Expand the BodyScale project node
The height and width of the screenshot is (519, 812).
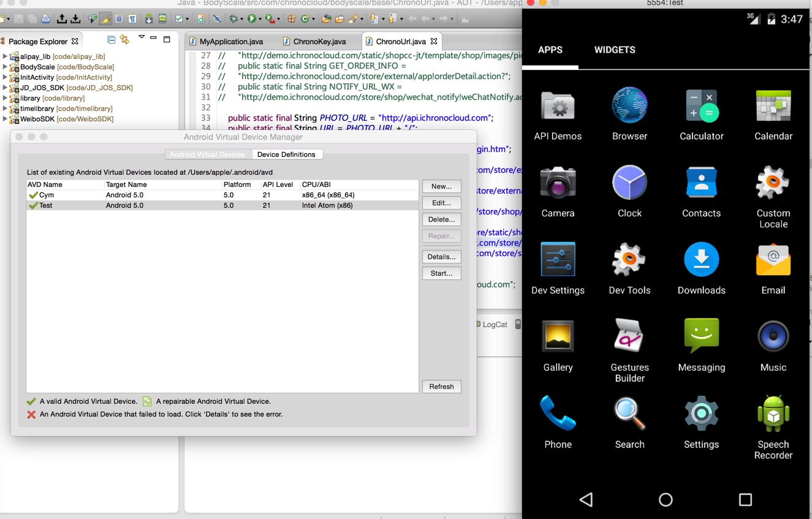(5, 67)
